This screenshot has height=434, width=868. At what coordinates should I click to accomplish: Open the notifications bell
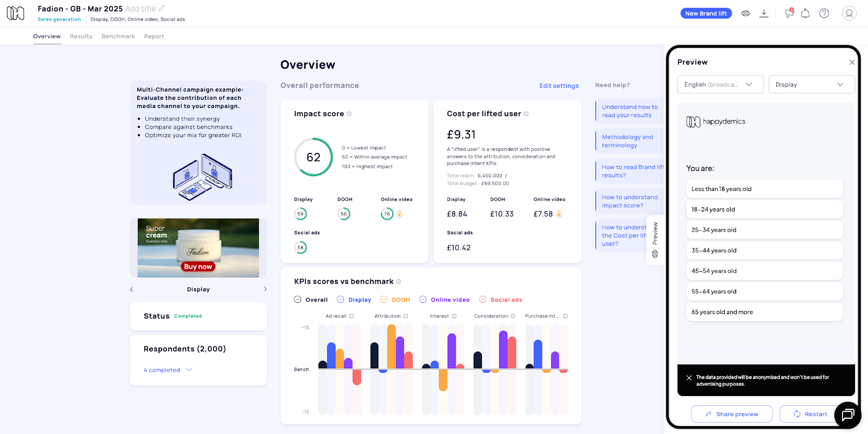(805, 14)
